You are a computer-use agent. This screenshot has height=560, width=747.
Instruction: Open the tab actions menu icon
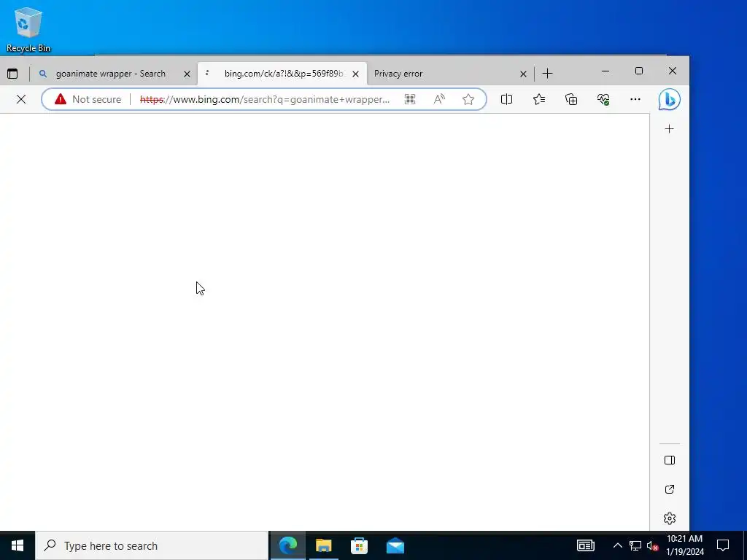(x=12, y=74)
